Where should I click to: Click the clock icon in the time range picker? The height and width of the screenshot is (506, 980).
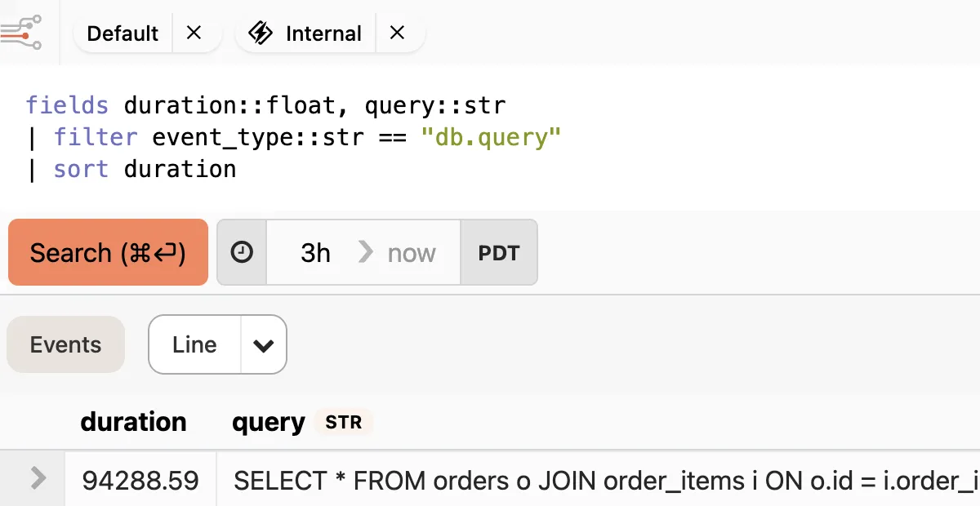[x=242, y=252]
